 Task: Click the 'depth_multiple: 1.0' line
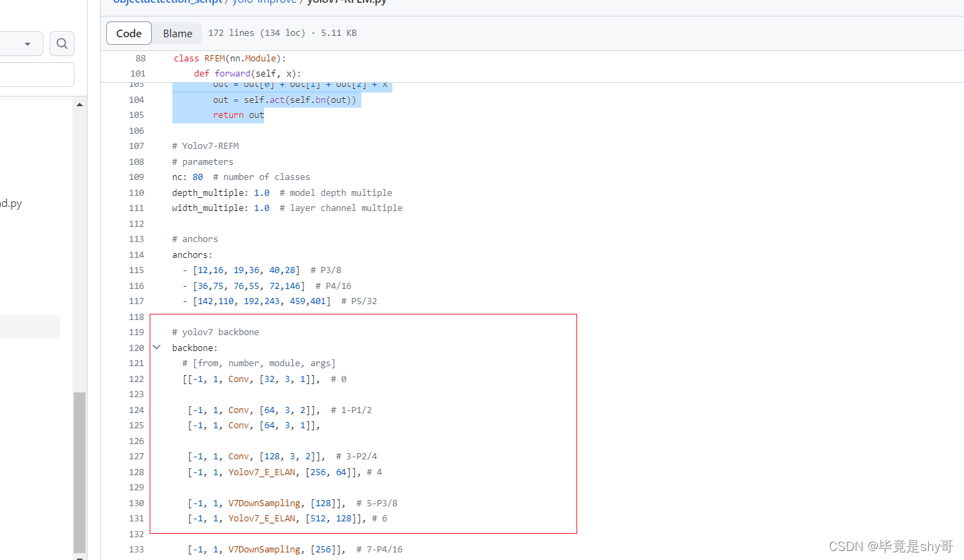pos(282,192)
